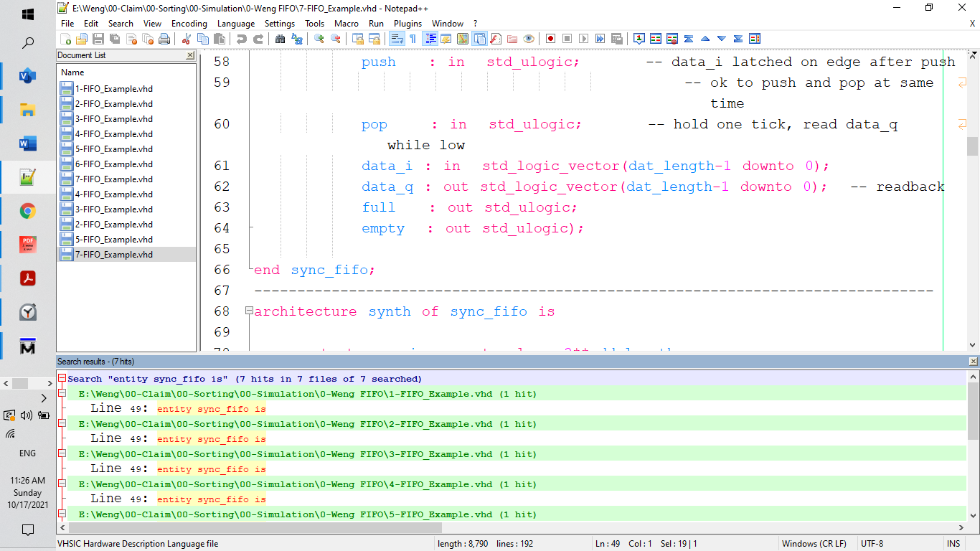Click the Copy toolbar icon

click(203, 39)
